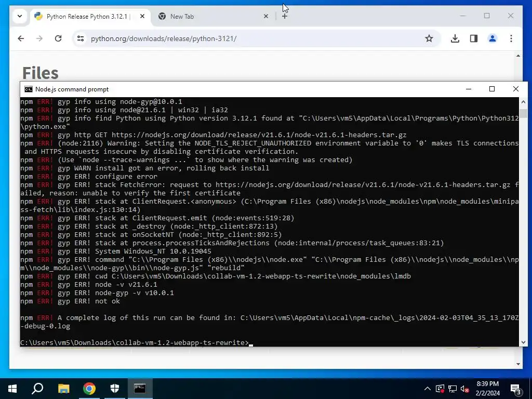
Task: Close the Python Release tab
Action: point(142,16)
